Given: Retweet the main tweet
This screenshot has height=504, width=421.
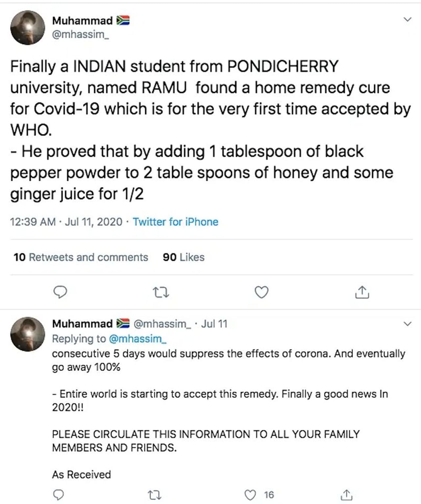Looking at the screenshot, I should 161,292.
